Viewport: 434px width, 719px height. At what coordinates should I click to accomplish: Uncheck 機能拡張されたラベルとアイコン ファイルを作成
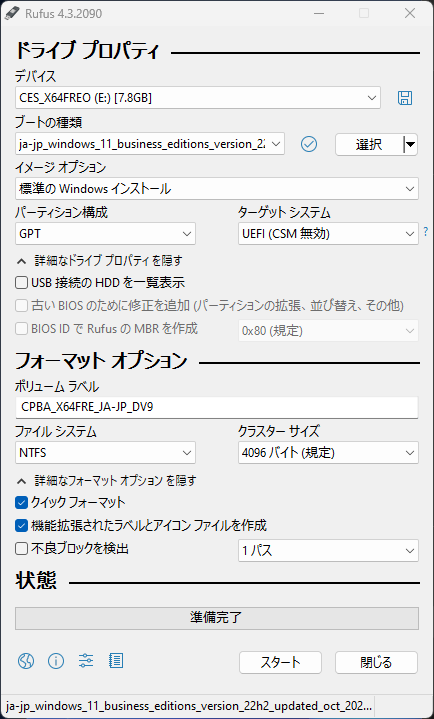coord(22,525)
